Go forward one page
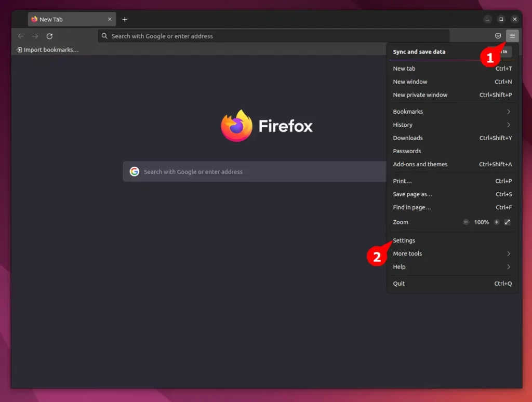The height and width of the screenshot is (402, 532). click(35, 36)
